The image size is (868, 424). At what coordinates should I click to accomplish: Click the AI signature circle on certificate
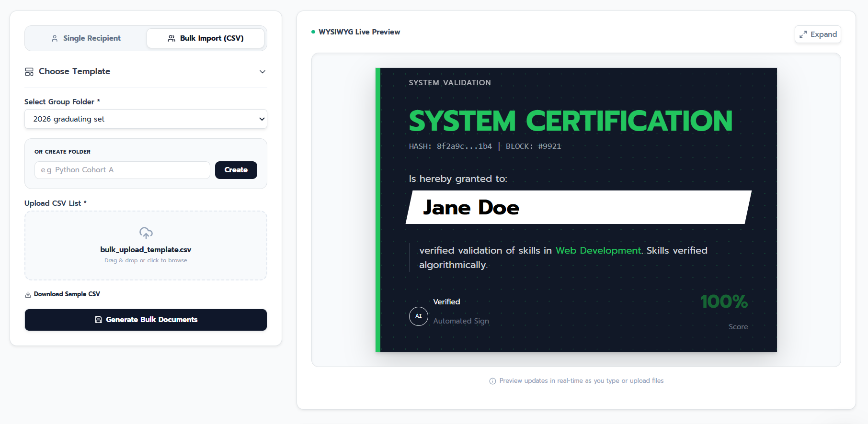pos(419,316)
